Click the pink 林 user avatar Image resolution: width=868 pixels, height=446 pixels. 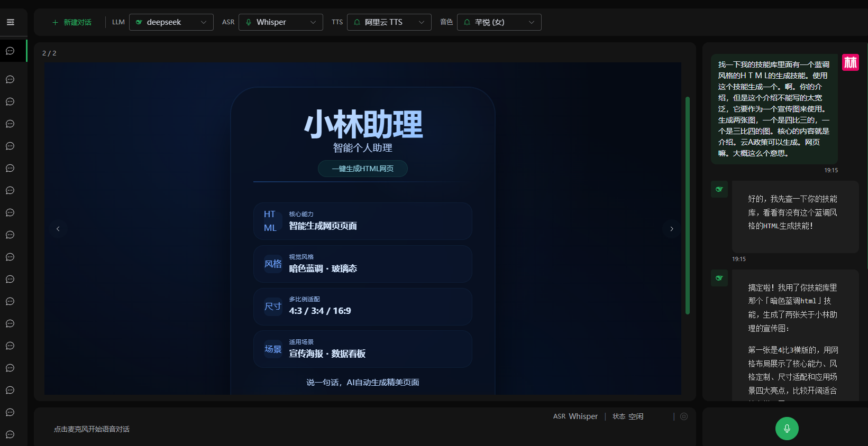(x=851, y=62)
